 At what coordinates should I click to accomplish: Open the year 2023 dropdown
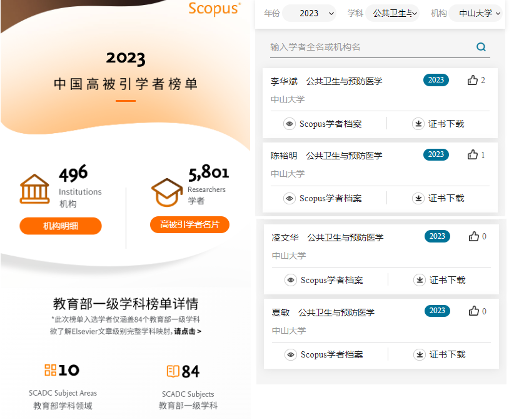[310, 13]
